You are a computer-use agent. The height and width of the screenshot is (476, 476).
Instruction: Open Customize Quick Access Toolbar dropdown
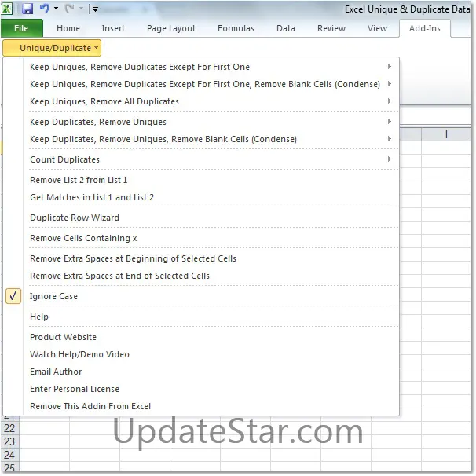95,9
